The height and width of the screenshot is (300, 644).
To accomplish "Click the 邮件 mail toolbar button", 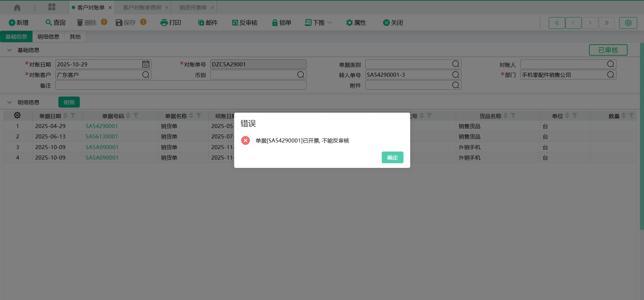I will (x=208, y=22).
